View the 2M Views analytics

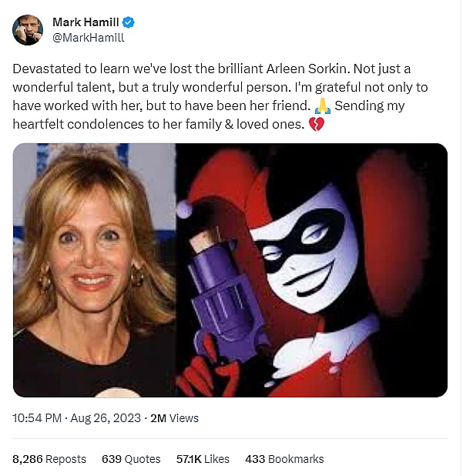click(x=174, y=418)
